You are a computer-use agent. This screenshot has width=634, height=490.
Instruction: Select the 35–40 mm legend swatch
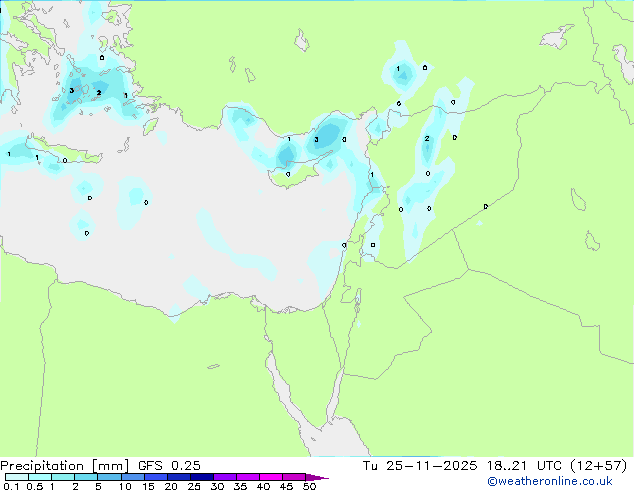(248, 477)
